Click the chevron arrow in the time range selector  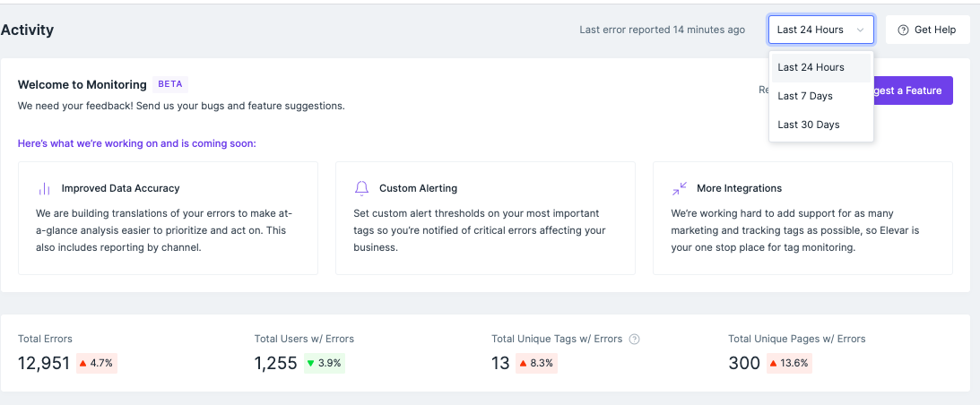[861, 30]
